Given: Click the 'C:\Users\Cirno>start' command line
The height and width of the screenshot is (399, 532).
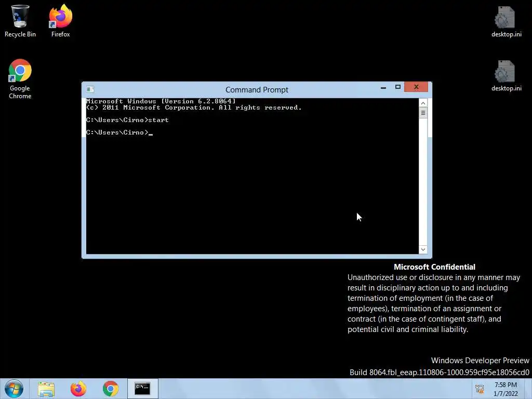Looking at the screenshot, I should 127,120.
